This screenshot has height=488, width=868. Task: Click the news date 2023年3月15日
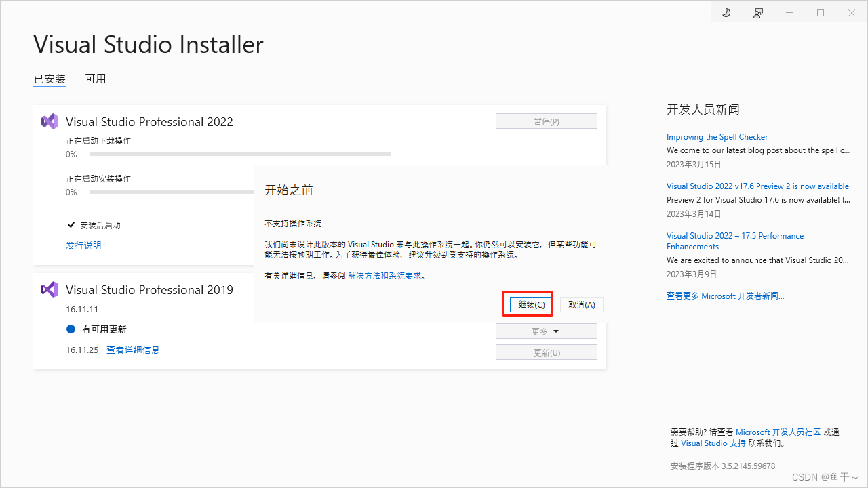[x=694, y=165]
